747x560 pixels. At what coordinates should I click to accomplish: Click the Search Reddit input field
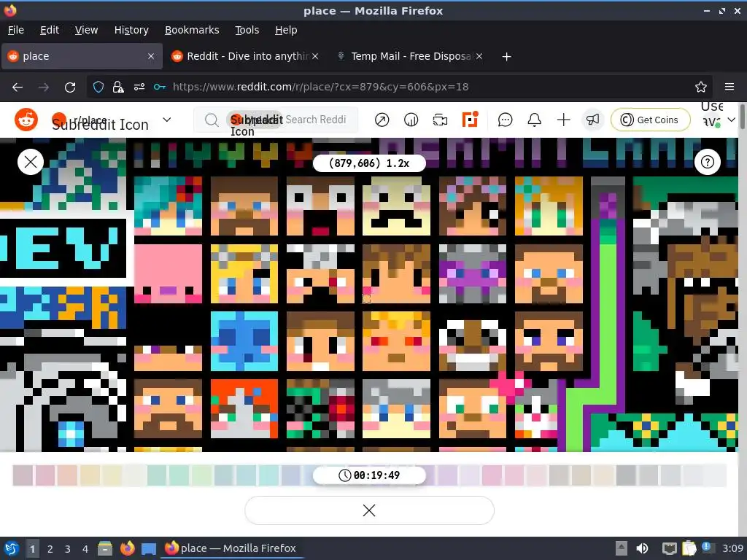[276, 120]
